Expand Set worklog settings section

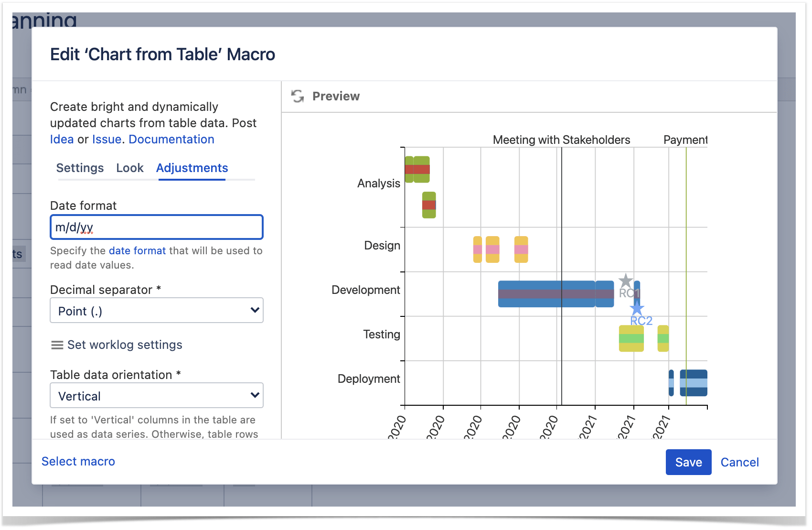click(x=125, y=345)
